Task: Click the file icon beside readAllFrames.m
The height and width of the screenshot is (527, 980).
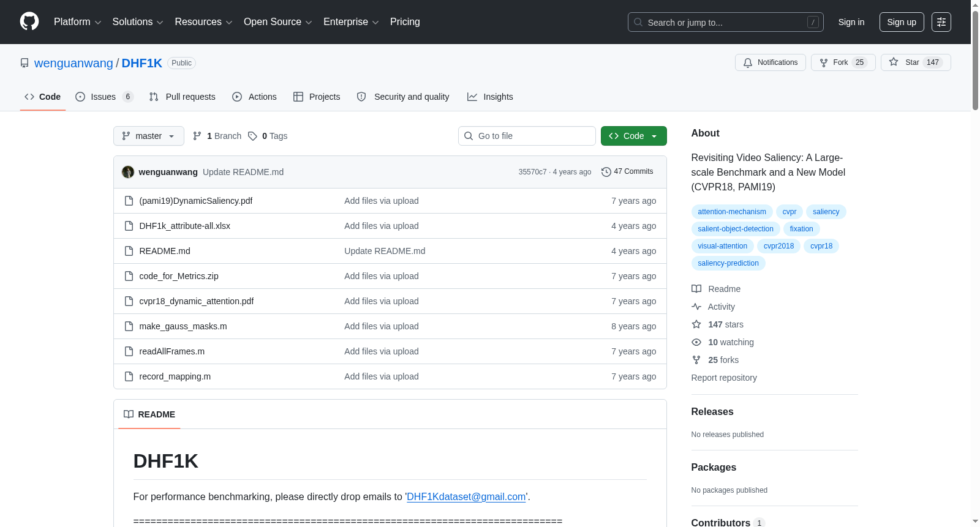Action: [129, 351]
